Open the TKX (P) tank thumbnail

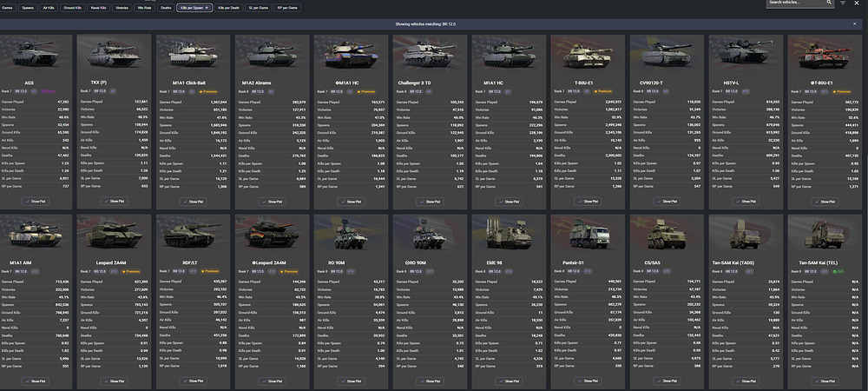coord(114,55)
